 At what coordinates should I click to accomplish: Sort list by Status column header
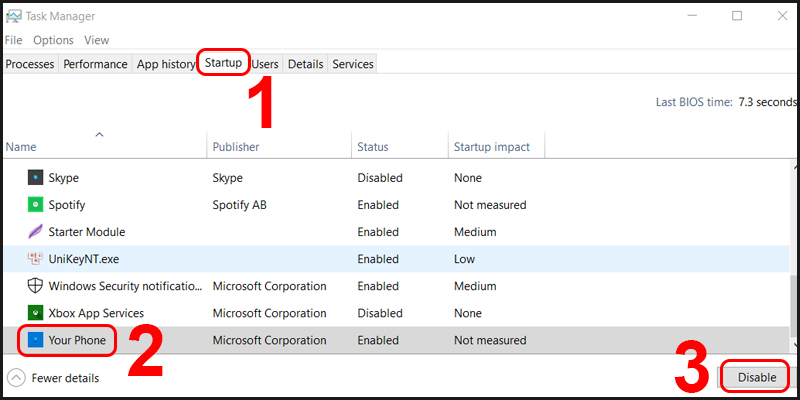point(374,147)
